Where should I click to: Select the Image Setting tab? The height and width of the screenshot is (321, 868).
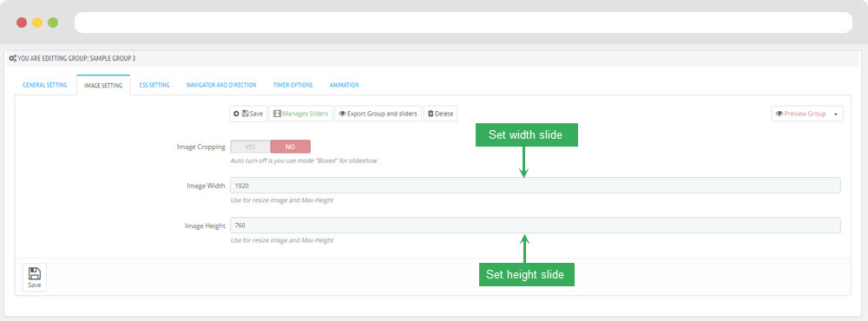pyautogui.click(x=103, y=85)
